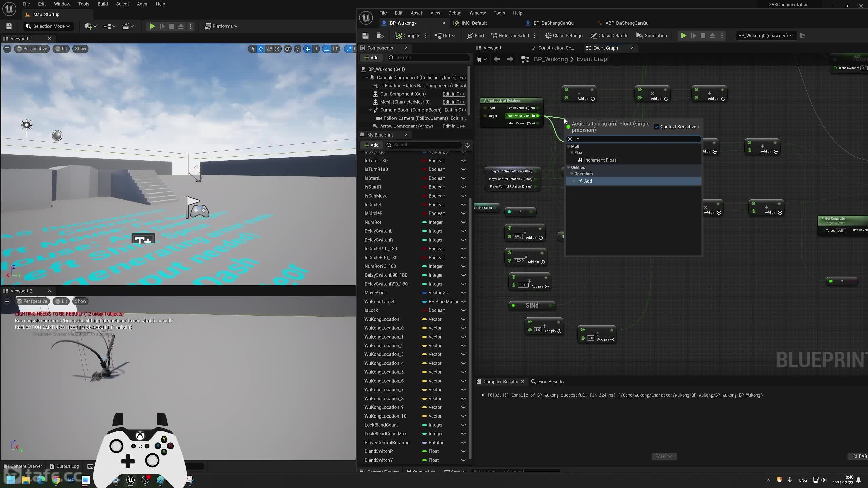Image resolution: width=868 pixels, height=488 pixels.
Task: Toggle visibility eye for PlayerControlRotation variable
Action: pos(463,443)
